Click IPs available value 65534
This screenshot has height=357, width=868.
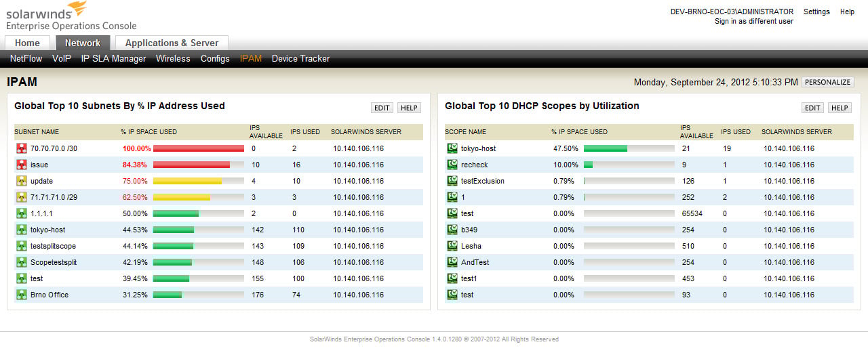pos(693,213)
